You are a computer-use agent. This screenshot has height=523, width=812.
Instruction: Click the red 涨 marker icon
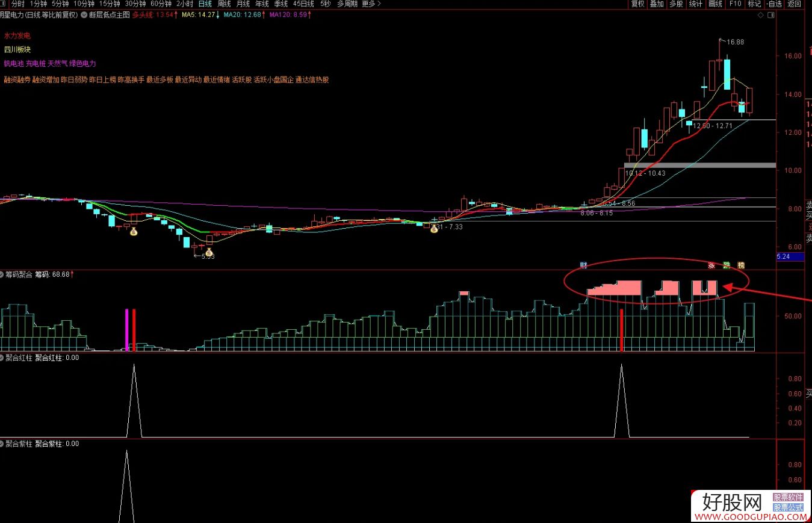[x=711, y=265]
